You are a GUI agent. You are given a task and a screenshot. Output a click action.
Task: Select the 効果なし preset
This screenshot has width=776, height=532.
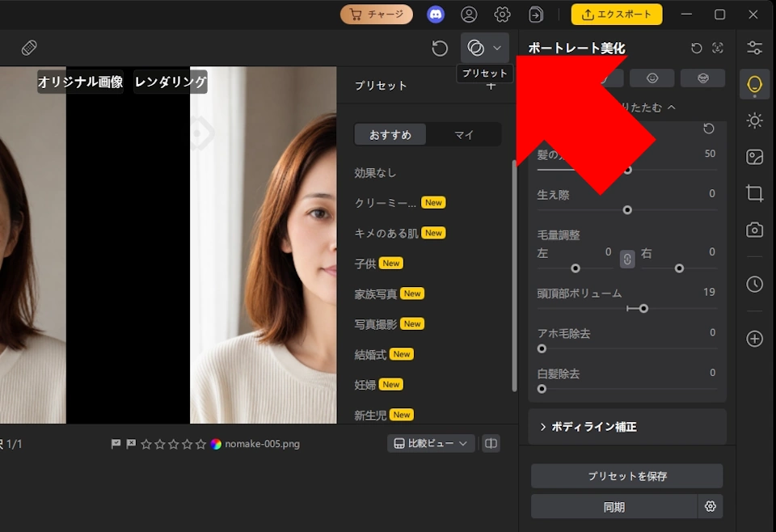coord(375,173)
